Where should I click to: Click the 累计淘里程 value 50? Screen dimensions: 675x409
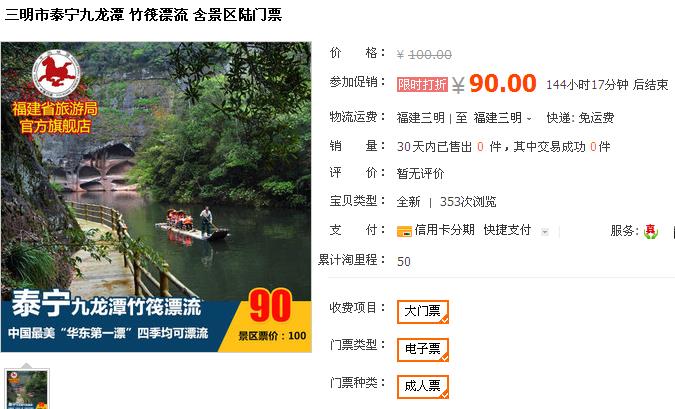click(x=404, y=261)
